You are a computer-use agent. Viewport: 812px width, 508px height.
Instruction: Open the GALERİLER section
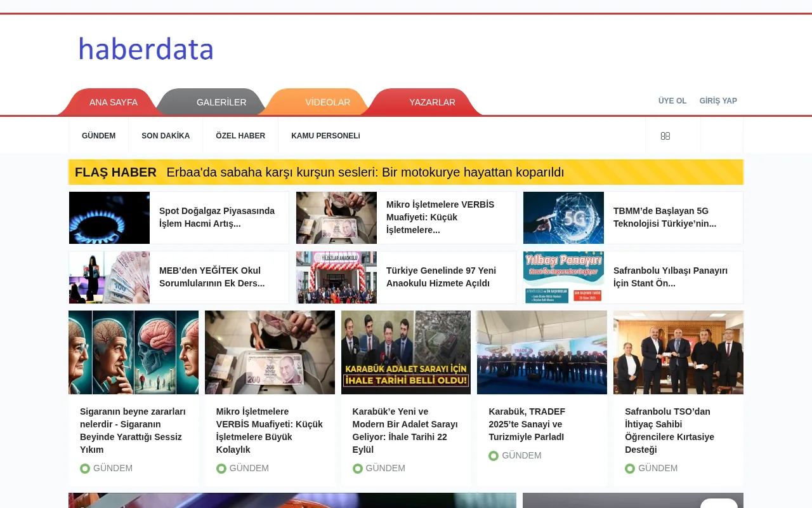221,102
